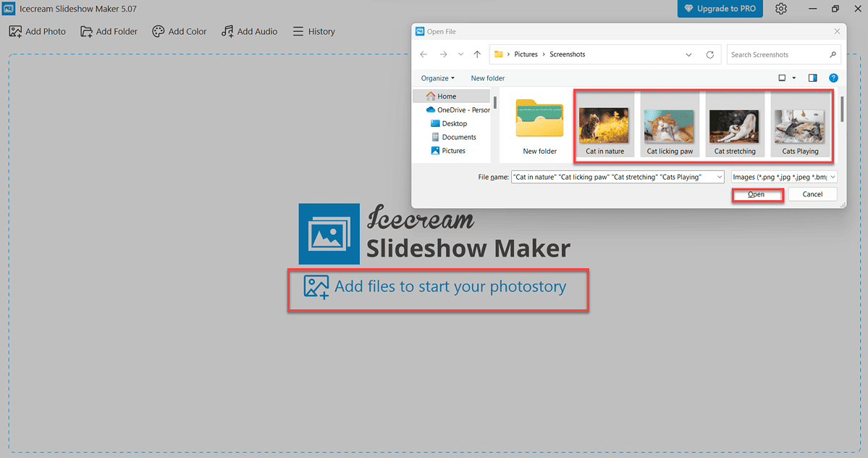Click the blue help icon
This screenshot has width=868, height=458.
(x=833, y=78)
